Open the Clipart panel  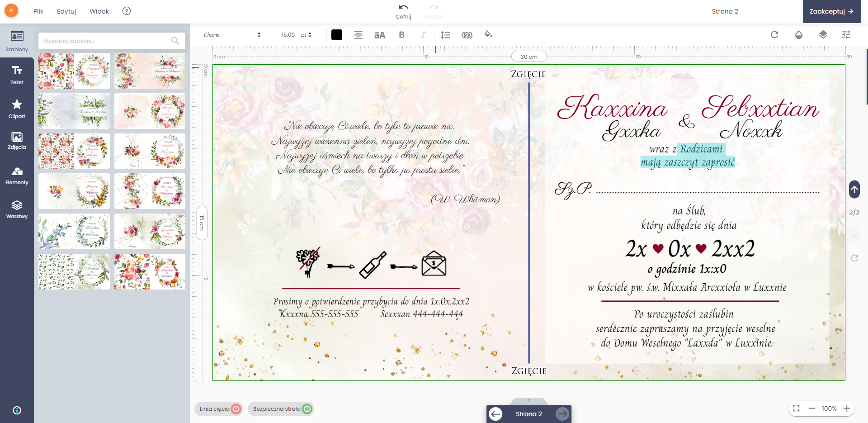17,109
